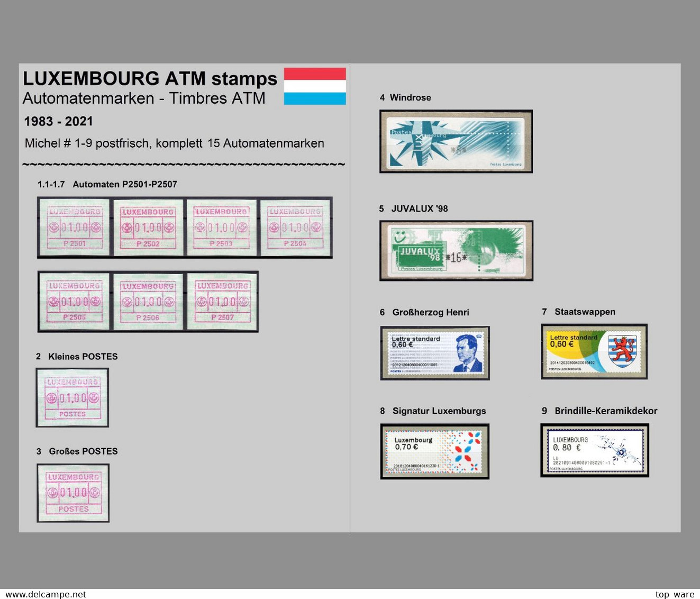The image size is (700, 599).
Task: Click the Luxembourg flag image
Action: (x=315, y=86)
